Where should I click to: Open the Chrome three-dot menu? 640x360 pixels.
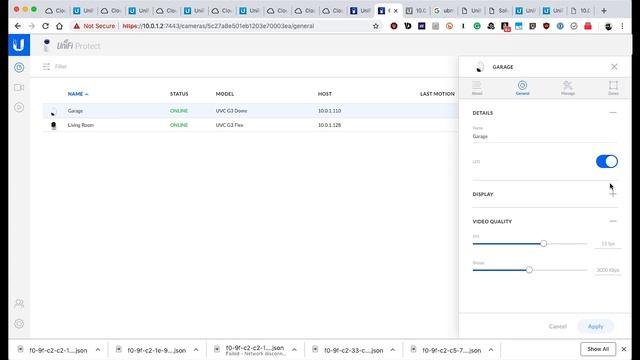(x=622, y=26)
